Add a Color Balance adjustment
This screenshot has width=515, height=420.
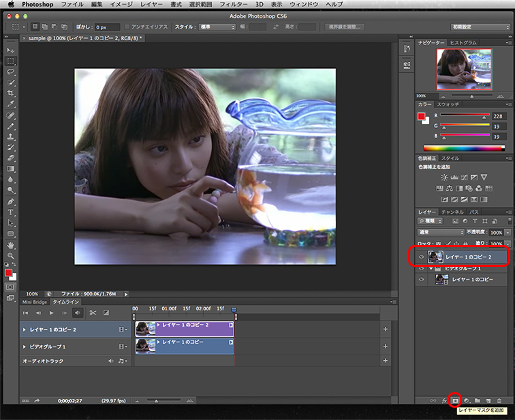(450, 189)
